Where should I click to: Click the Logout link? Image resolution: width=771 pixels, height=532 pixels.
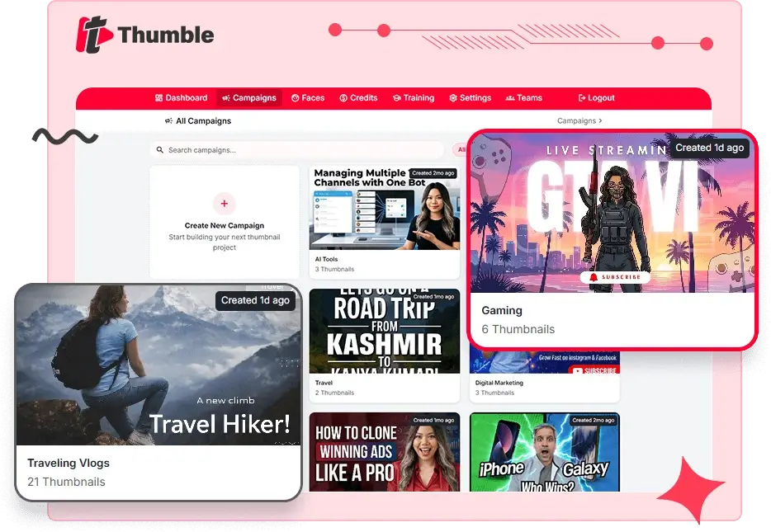click(x=597, y=98)
